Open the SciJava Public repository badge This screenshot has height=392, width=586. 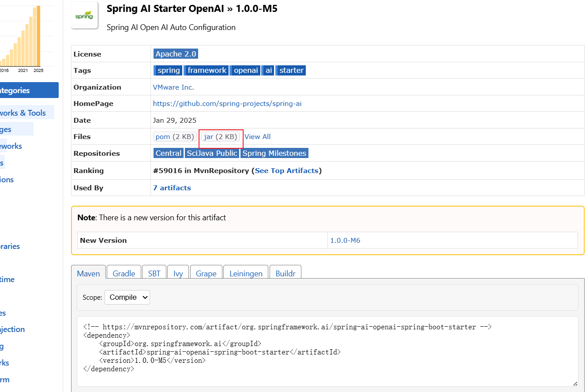coord(212,153)
